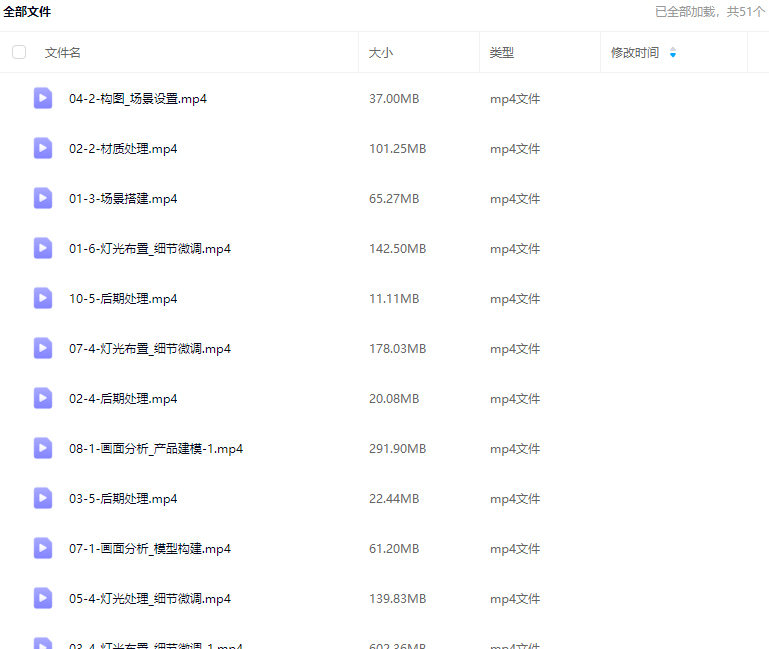Click the 文件名 column header
Viewport: 769px width, 649px height.
click(63, 52)
